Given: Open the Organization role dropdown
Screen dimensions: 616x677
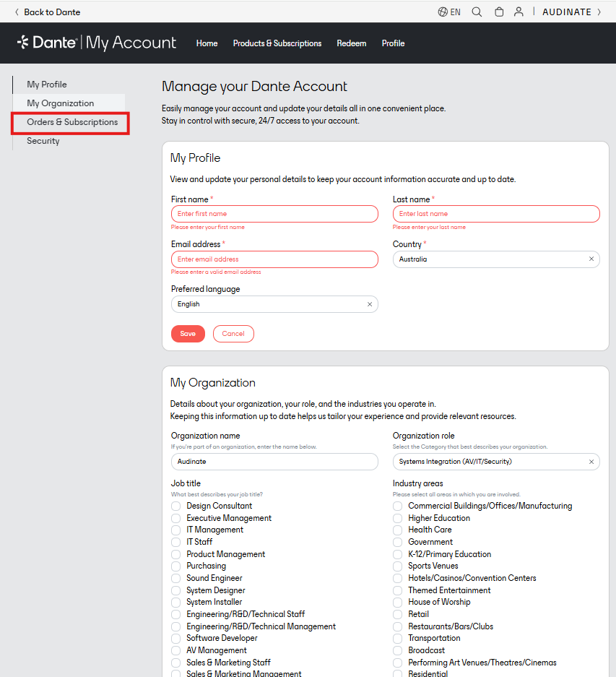Looking at the screenshot, I should coord(496,462).
